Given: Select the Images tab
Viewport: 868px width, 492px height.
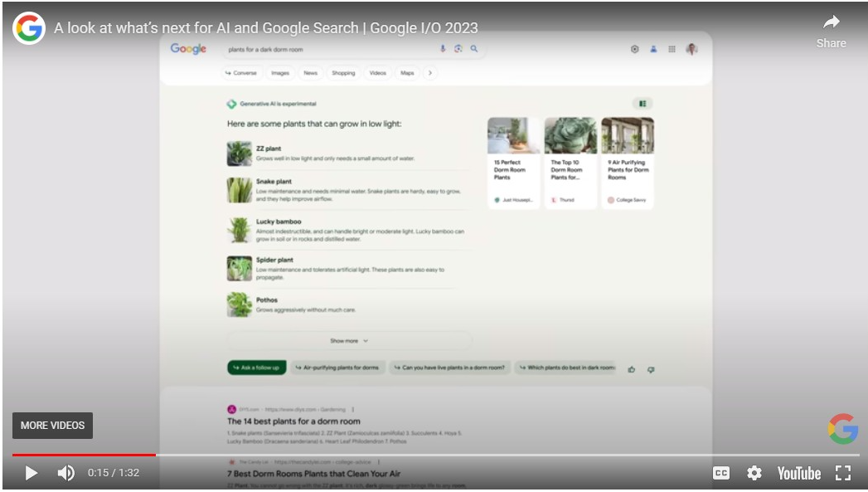Looking at the screenshot, I should [280, 73].
